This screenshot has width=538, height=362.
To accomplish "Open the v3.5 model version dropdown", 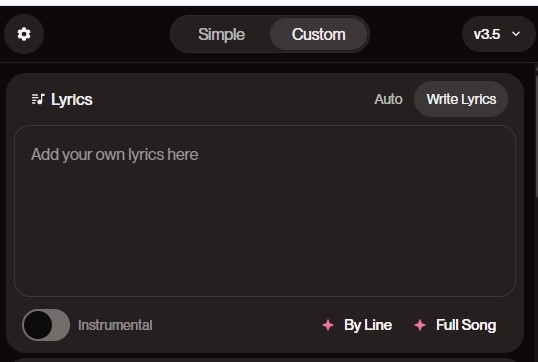I will 498,34.
